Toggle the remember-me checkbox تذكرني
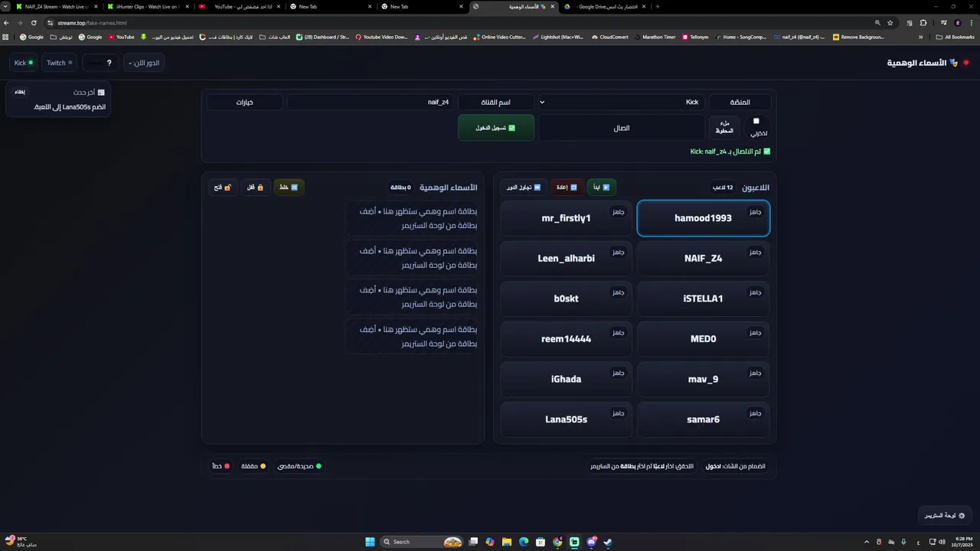 [x=756, y=121]
